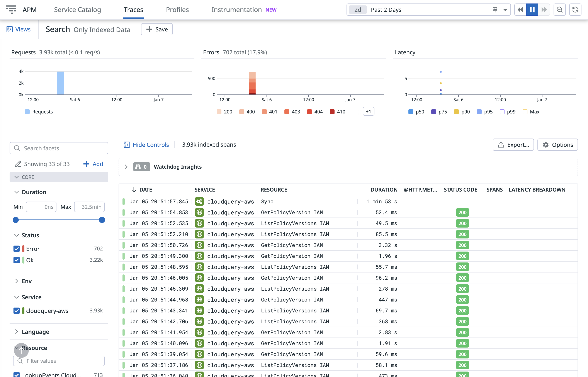Collapse the Duration facet

(x=16, y=192)
